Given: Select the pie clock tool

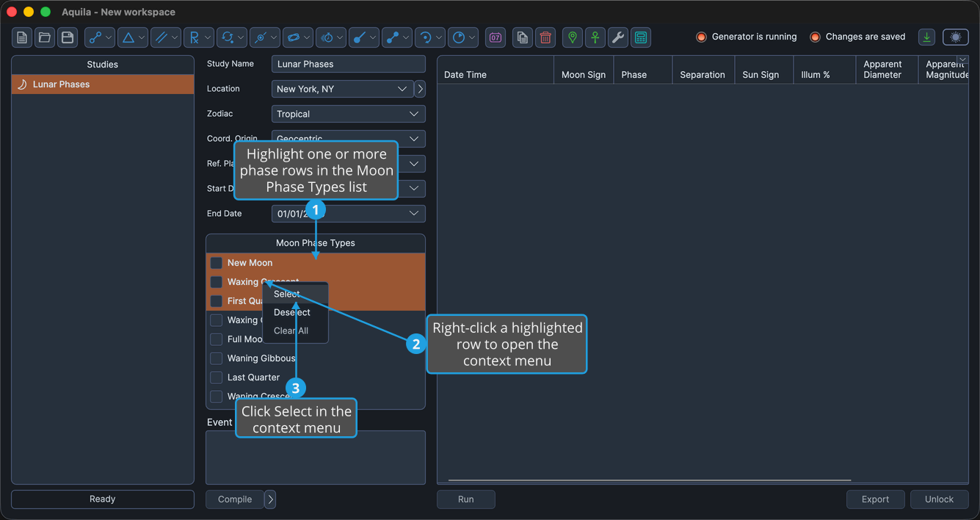Looking at the screenshot, I should (463, 37).
